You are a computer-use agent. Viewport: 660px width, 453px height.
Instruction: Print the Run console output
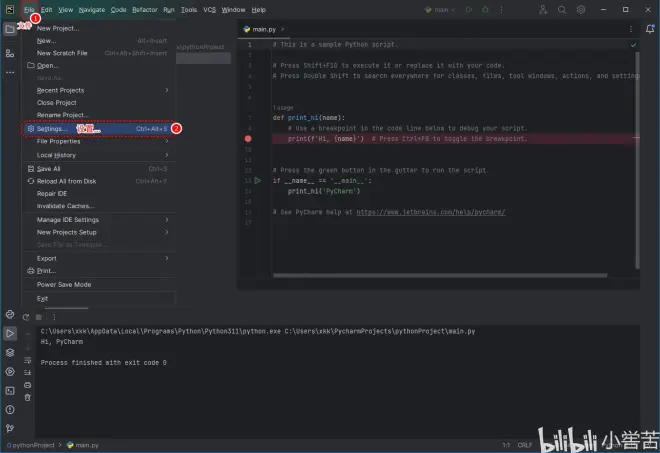[27, 385]
